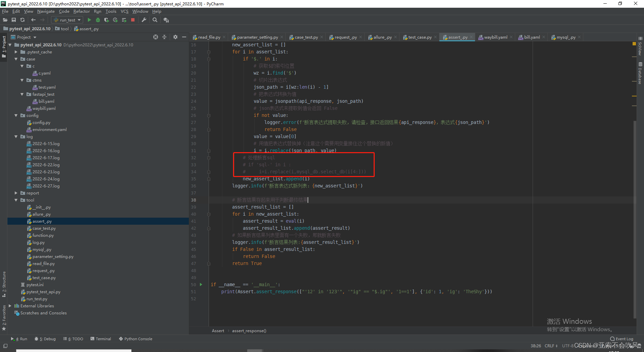Click the assert_response() breadcrumb
The width and height of the screenshot is (644, 352).
pos(249,331)
